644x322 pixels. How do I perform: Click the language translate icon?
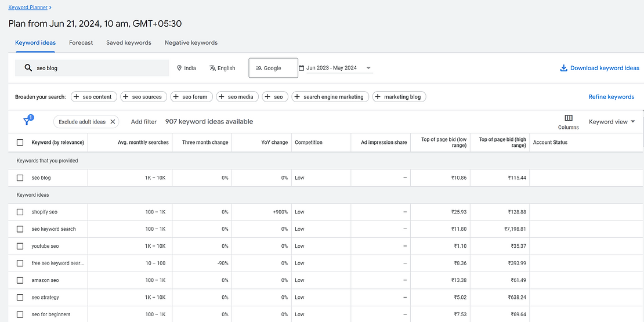pyautogui.click(x=212, y=68)
